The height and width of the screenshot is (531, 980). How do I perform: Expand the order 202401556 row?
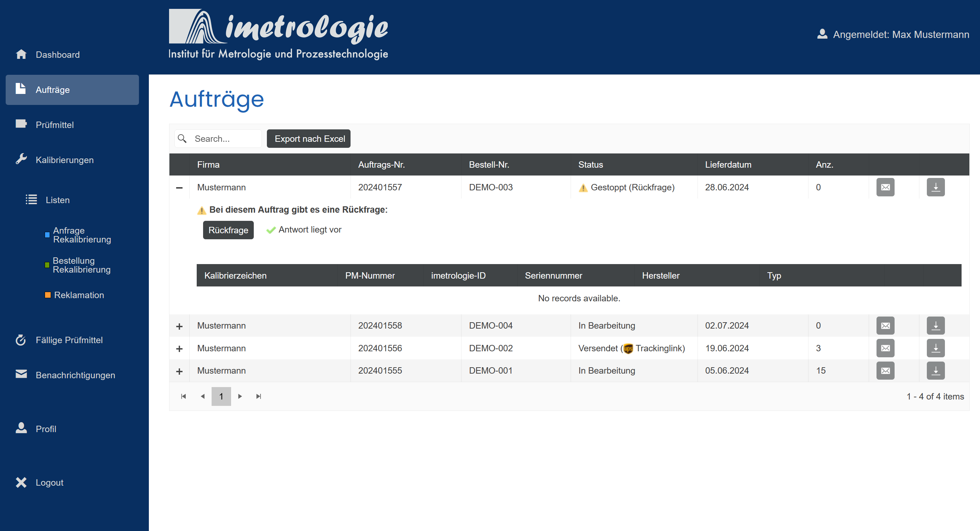pyautogui.click(x=179, y=349)
